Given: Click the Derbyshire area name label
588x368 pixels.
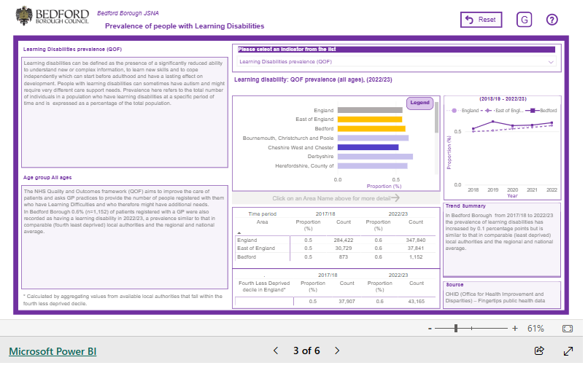Looking at the screenshot, I should tap(320, 156).
